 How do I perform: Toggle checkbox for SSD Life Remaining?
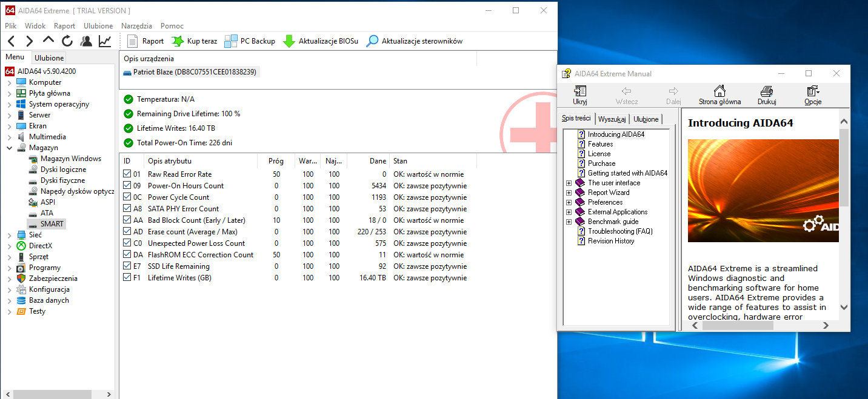point(127,266)
